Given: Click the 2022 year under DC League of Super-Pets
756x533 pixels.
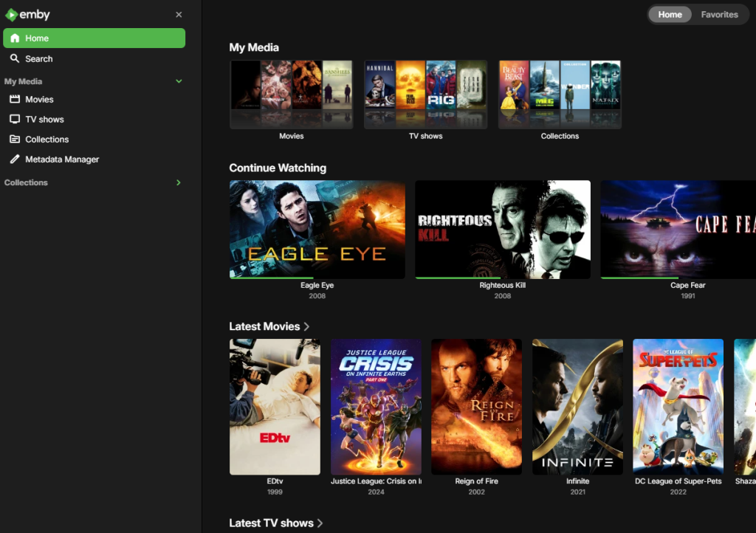Looking at the screenshot, I should [x=678, y=492].
